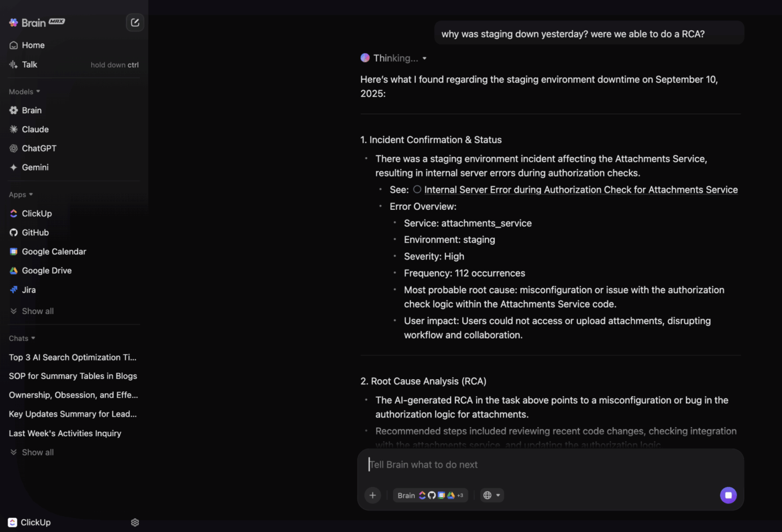Viewport: 782px width, 532px height.
Task: Collapse the Chats section
Action: (x=22, y=339)
